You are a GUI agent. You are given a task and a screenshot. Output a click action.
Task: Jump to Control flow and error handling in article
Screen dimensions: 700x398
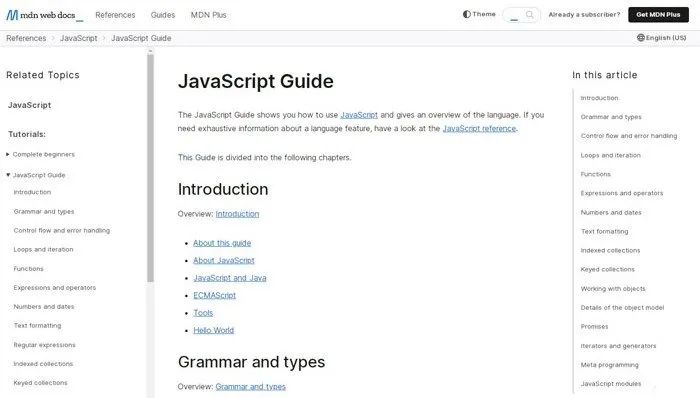629,136
